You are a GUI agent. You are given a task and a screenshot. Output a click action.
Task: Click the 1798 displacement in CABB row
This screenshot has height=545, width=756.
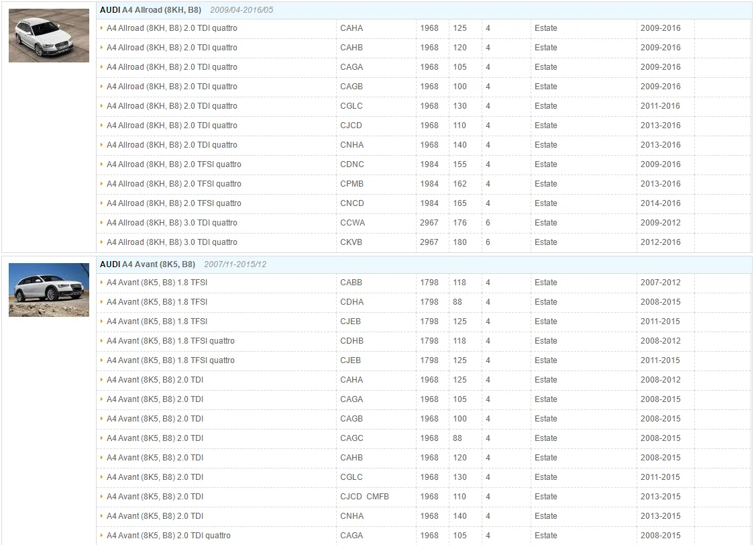tap(429, 283)
